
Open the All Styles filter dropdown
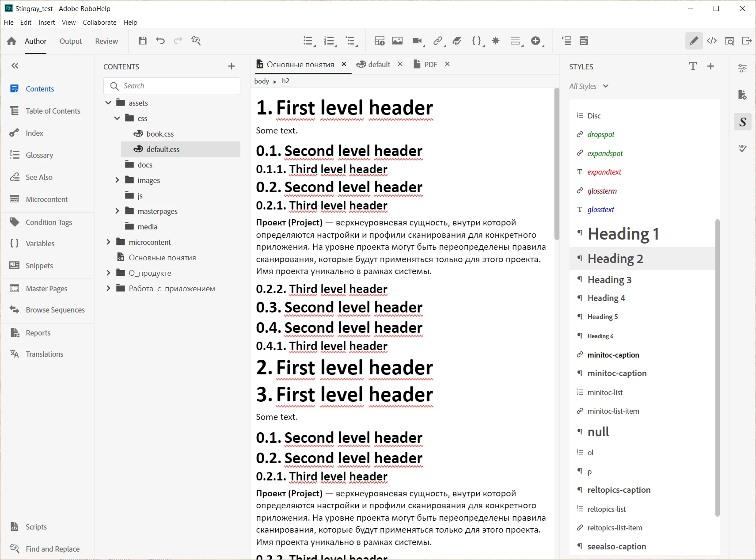tap(589, 86)
